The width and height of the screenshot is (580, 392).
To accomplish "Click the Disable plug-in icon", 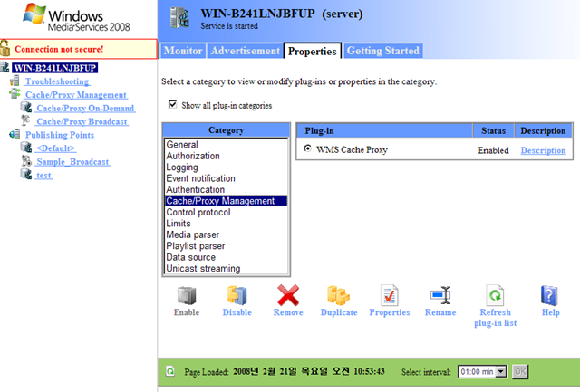I will [237, 295].
